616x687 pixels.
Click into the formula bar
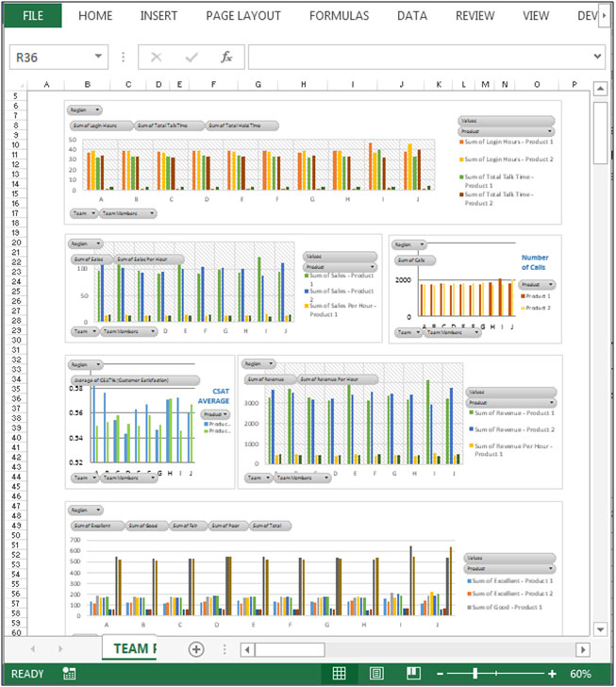419,57
